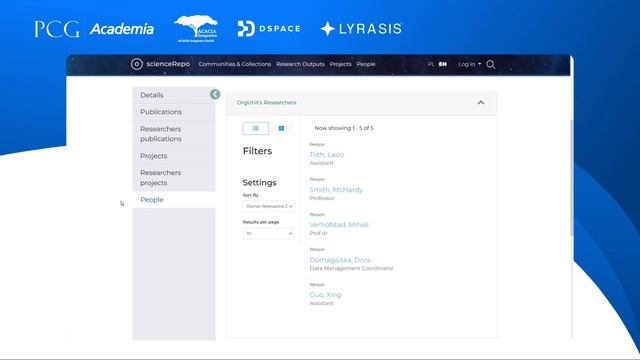640x360 pixels.
Task: Open Research Outputs menu item
Action: pyautogui.click(x=300, y=64)
